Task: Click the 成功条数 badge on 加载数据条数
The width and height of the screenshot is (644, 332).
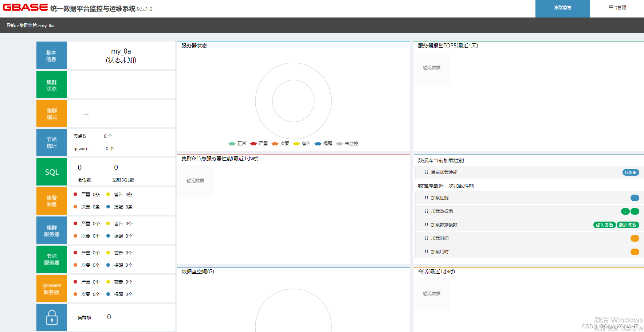Action: [604, 225]
